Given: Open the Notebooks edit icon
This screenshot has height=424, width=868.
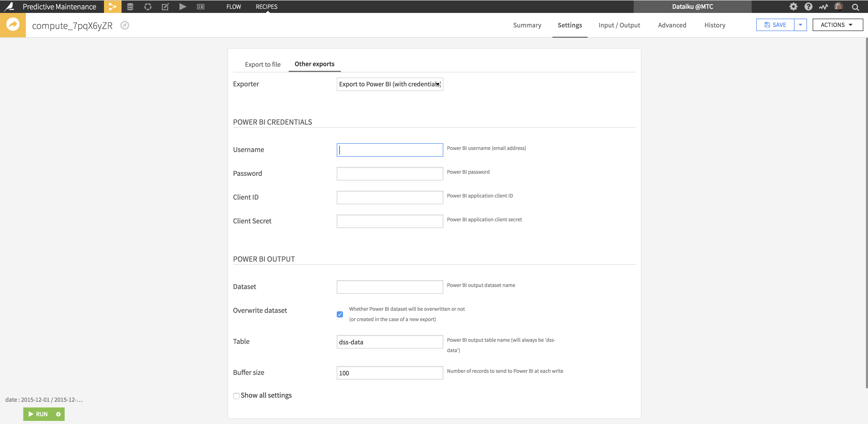Looking at the screenshot, I should click(x=165, y=6).
